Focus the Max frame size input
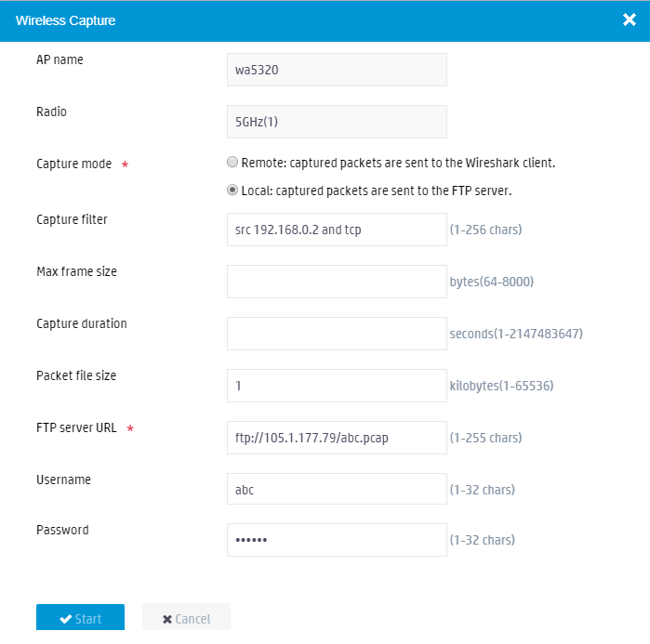This screenshot has height=644, width=650. (x=337, y=282)
